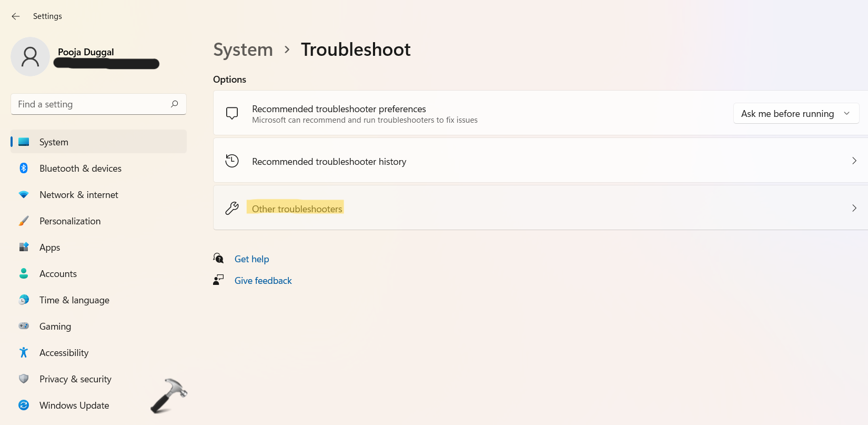Open the Accounts settings section

pos(58,274)
